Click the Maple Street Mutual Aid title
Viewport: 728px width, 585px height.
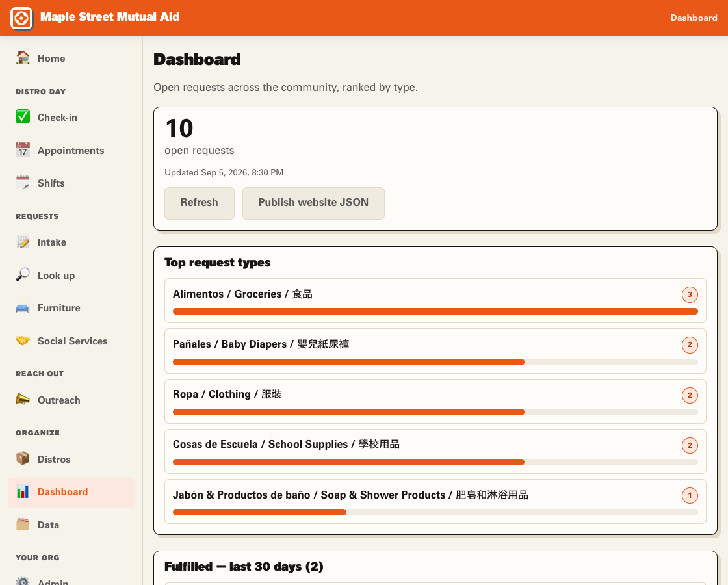(110, 17)
